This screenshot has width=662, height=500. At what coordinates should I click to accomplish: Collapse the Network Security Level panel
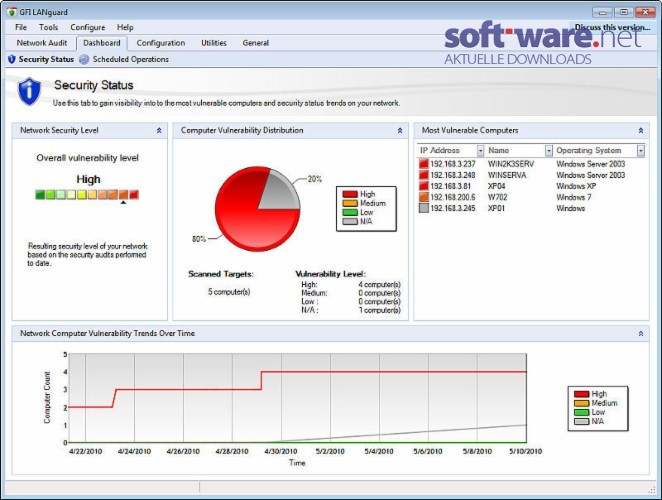[159, 130]
